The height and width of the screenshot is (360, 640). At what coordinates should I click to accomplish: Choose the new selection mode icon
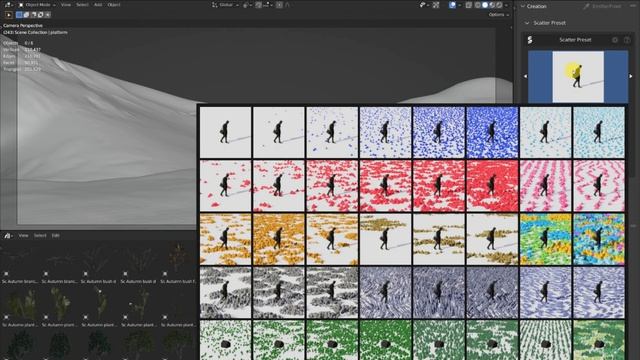(x=19, y=15)
